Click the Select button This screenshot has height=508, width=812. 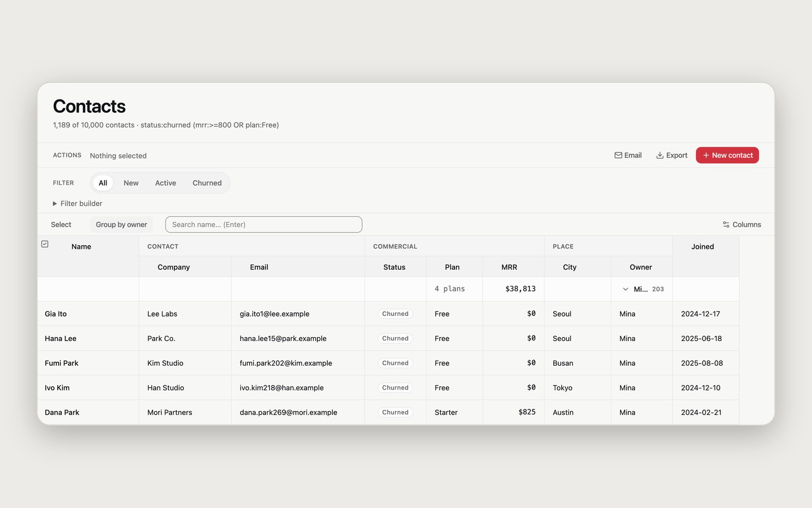[x=61, y=225]
